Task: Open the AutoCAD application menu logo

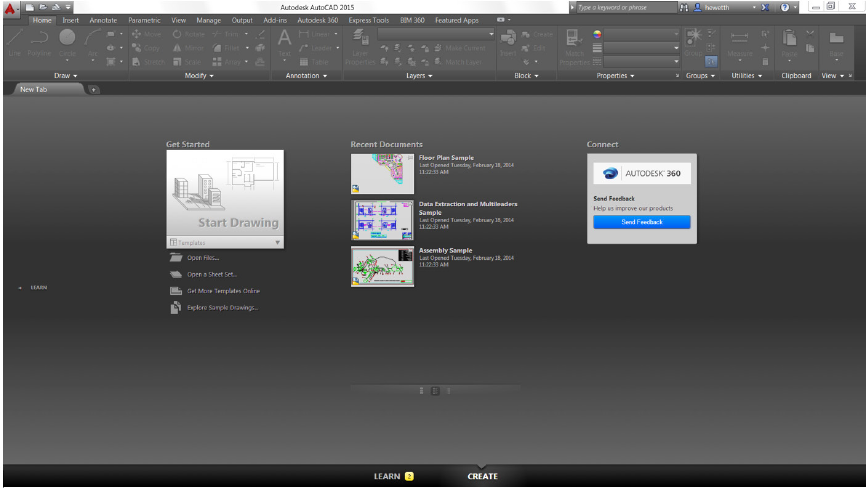Action: [x=10, y=8]
